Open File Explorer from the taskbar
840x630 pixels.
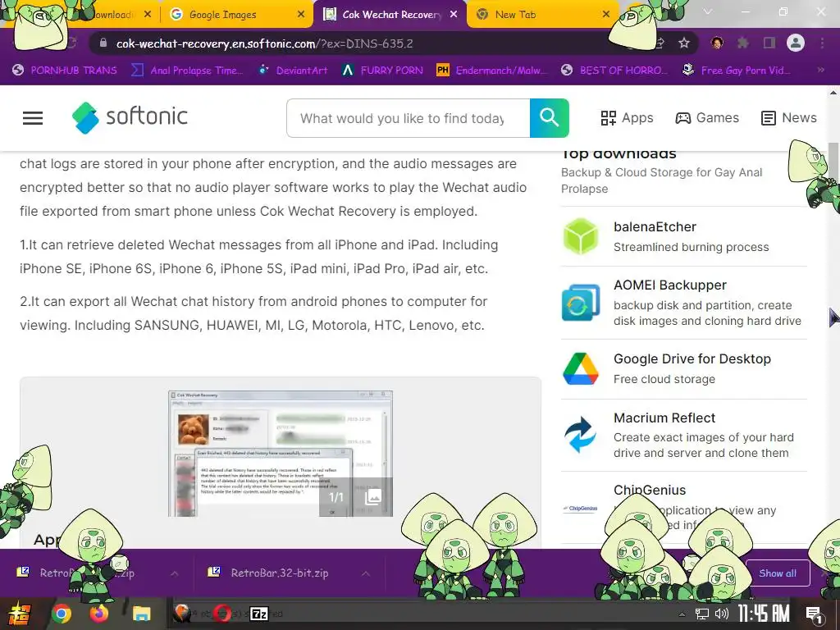pos(142,614)
